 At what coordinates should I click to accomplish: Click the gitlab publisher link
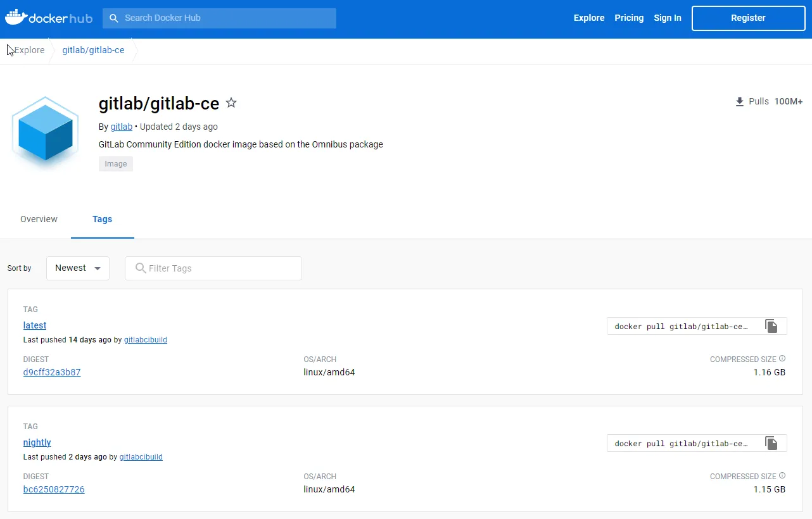[x=121, y=127]
